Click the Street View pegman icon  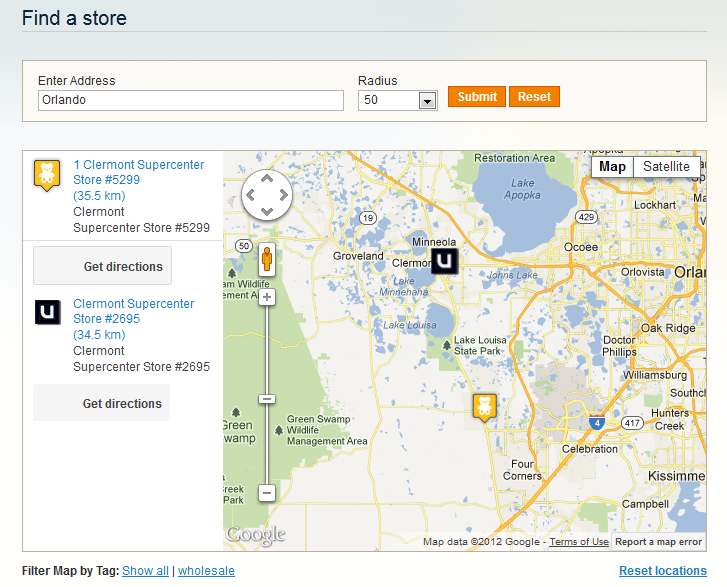(267, 259)
